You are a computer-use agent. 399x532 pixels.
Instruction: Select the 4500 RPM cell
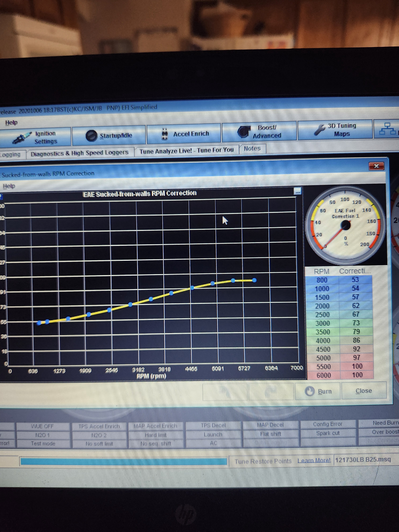pyautogui.click(x=323, y=349)
